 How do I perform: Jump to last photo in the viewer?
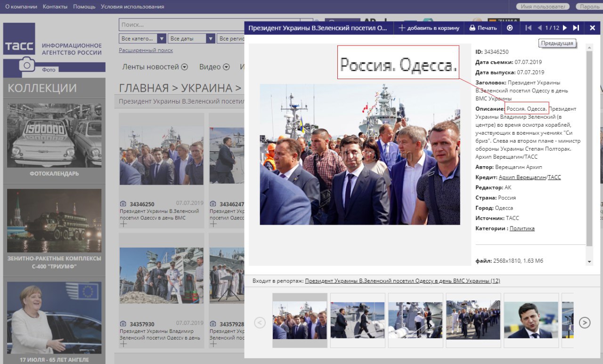(x=576, y=28)
